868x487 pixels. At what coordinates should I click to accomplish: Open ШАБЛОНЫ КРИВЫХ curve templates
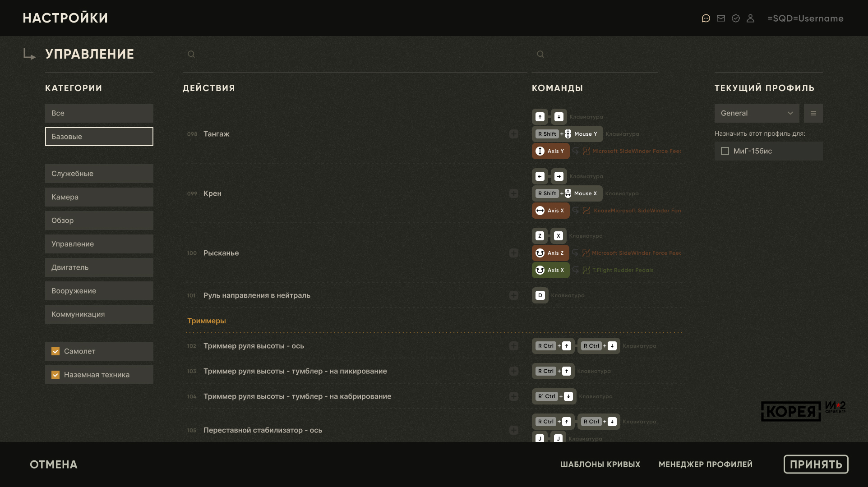click(x=600, y=464)
